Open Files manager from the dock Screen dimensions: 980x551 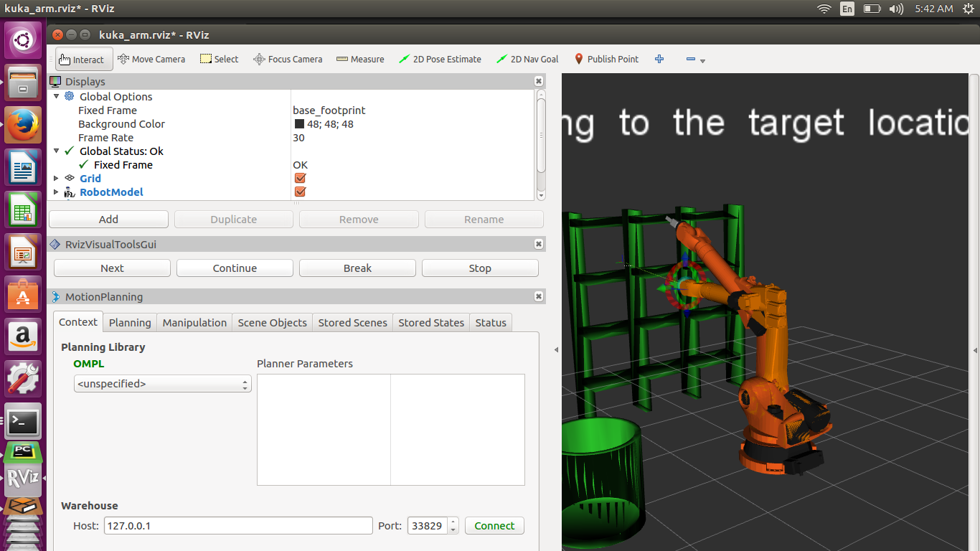[24, 83]
